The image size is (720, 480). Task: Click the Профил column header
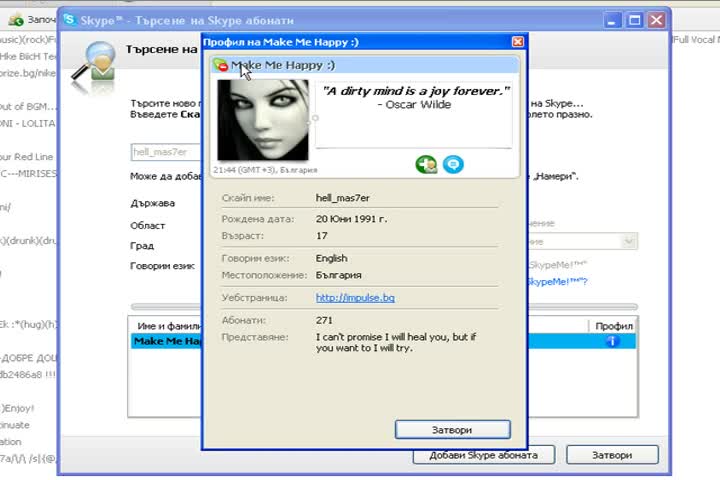[x=614, y=326]
